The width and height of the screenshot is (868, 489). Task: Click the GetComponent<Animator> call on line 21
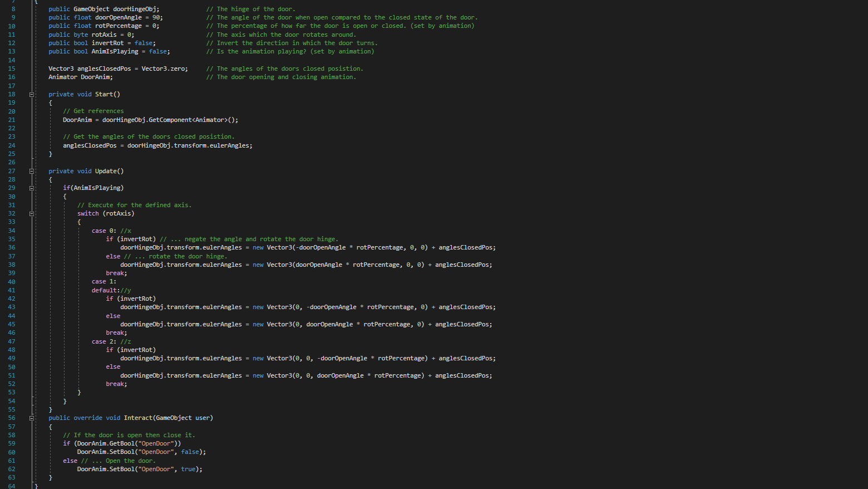187,120
